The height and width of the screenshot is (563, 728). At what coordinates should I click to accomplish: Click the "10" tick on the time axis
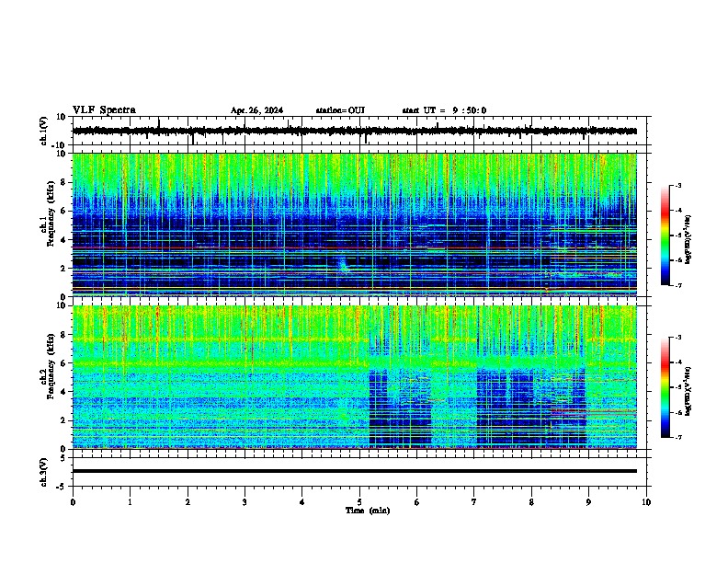point(646,502)
